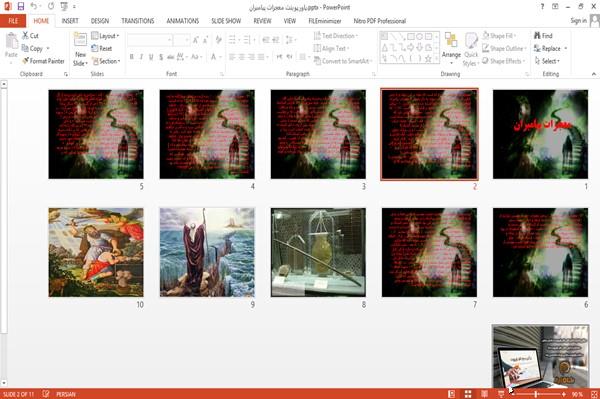600x399 pixels.
Task: Open the FILE tab
Action: pos(13,21)
